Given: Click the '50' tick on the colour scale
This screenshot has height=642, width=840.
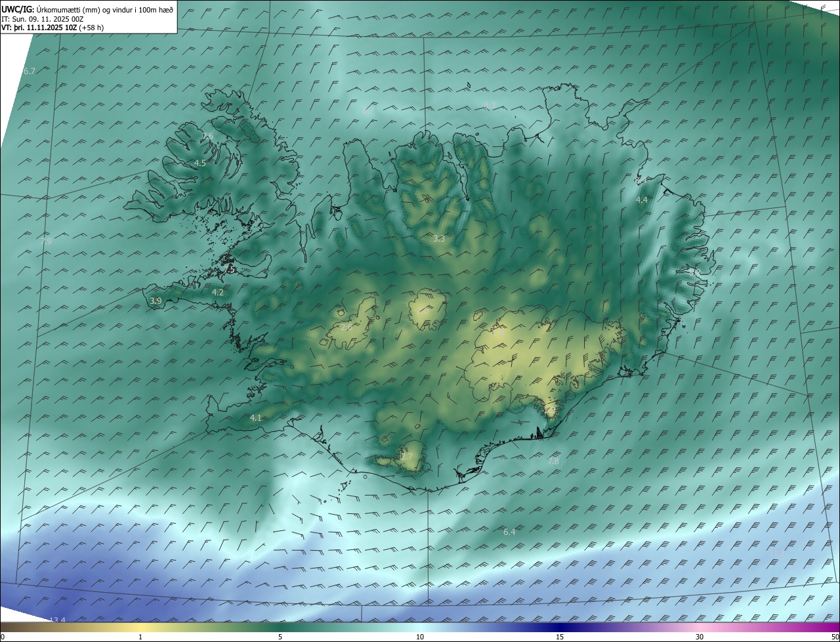Looking at the screenshot, I should 835,637.
